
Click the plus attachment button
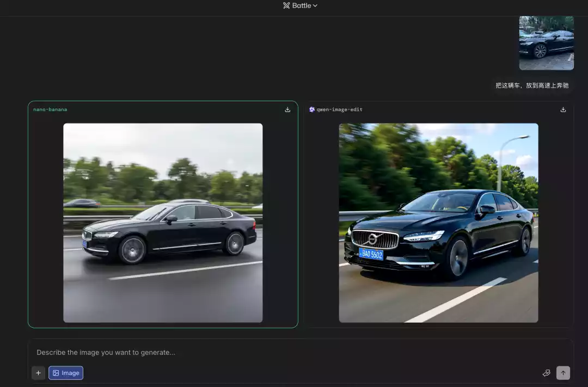click(x=38, y=373)
